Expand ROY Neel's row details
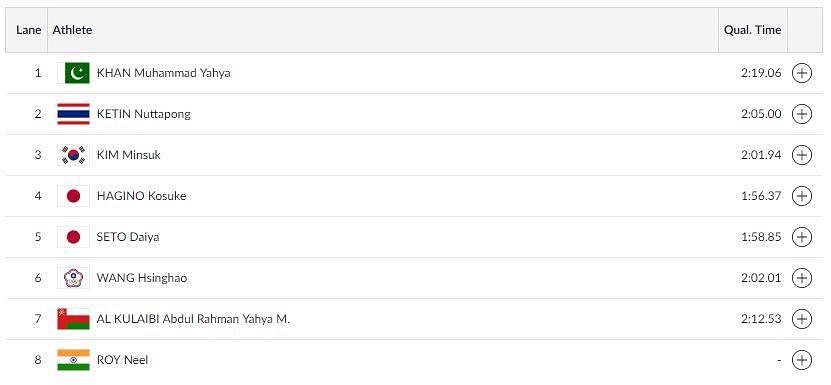 [801, 360]
